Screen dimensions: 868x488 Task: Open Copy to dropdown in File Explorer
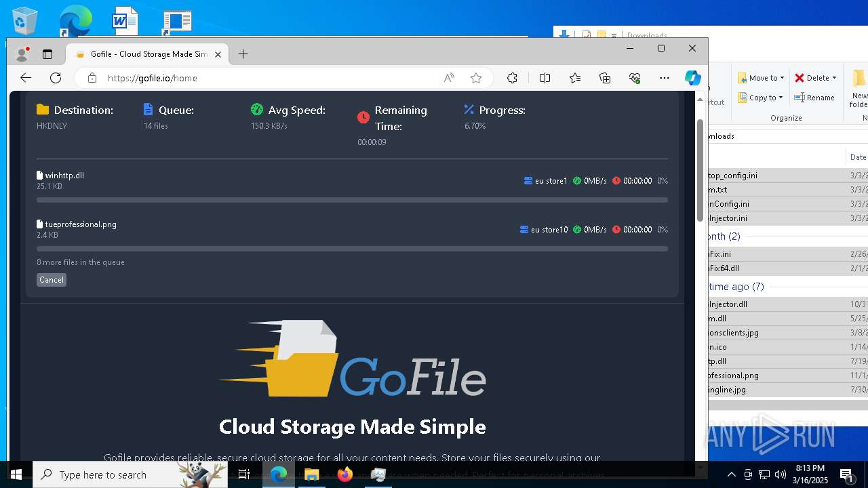[x=761, y=98]
